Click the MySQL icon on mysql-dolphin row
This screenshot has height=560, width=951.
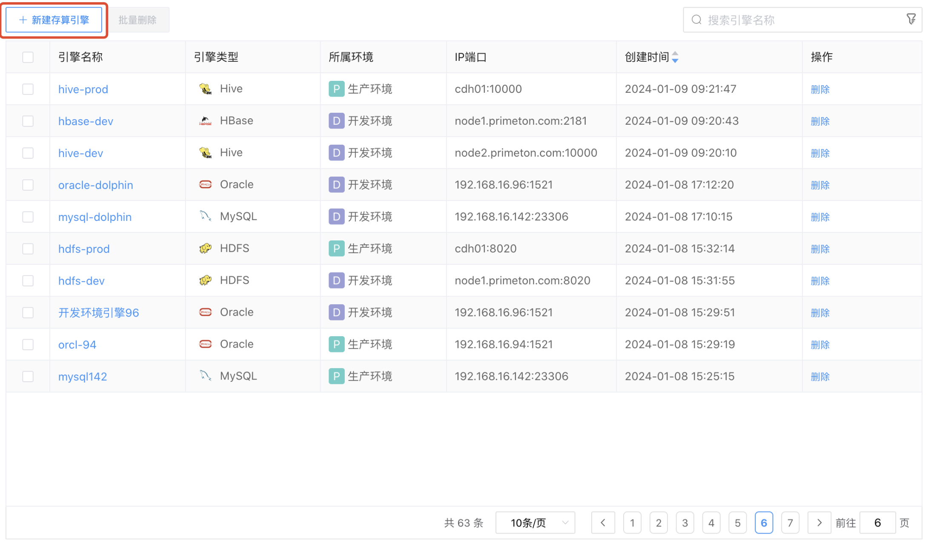(206, 216)
